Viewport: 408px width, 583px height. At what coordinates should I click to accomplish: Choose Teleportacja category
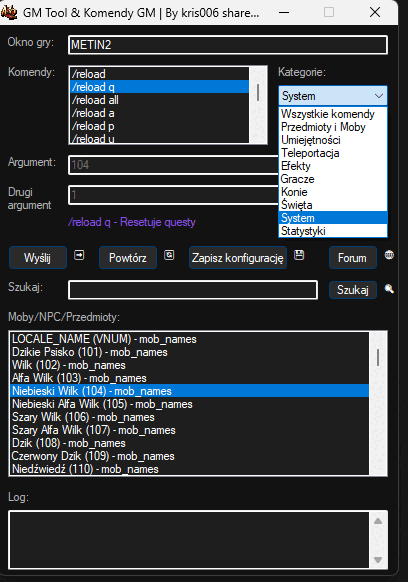click(333, 153)
